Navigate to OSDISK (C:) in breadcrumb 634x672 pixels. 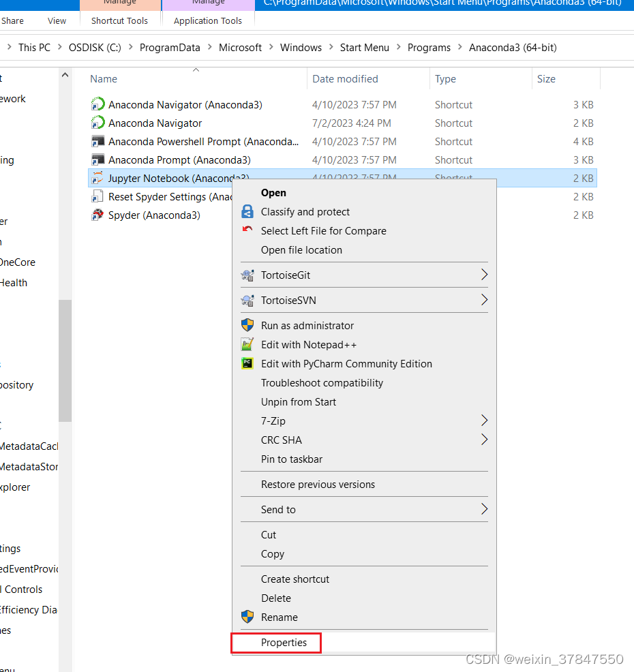(x=95, y=47)
